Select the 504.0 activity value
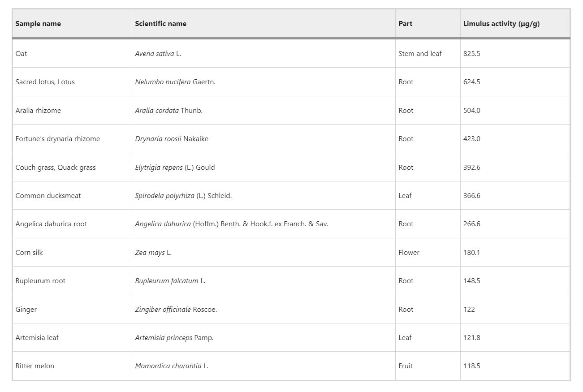Image resolution: width=583 pixels, height=392 pixels. pyautogui.click(x=471, y=111)
